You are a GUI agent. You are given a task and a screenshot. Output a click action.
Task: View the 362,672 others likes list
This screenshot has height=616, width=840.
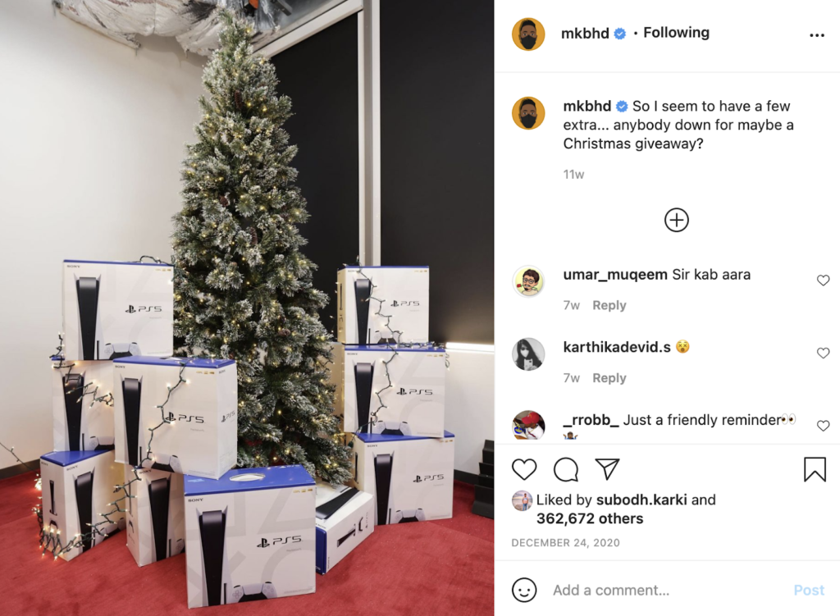[589, 518]
